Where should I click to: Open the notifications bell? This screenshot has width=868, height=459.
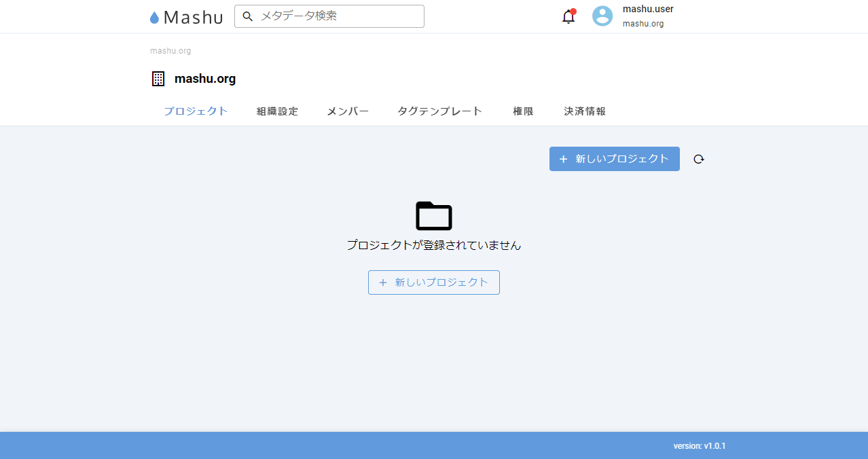[x=568, y=17]
